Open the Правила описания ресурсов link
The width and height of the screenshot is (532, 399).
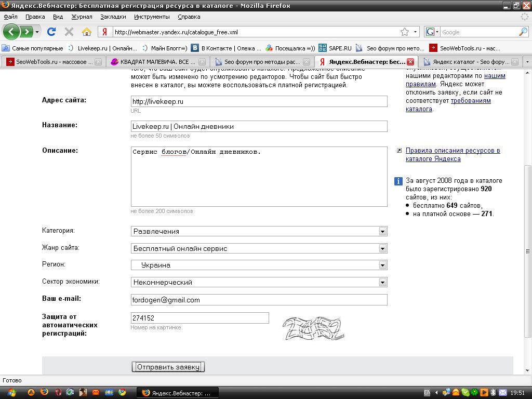pyautogui.click(x=453, y=154)
